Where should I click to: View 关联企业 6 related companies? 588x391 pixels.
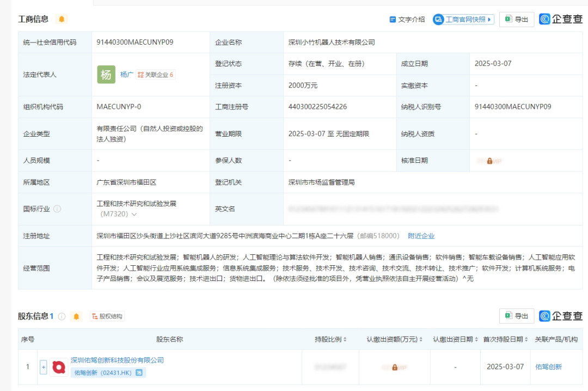coord(155,75)
